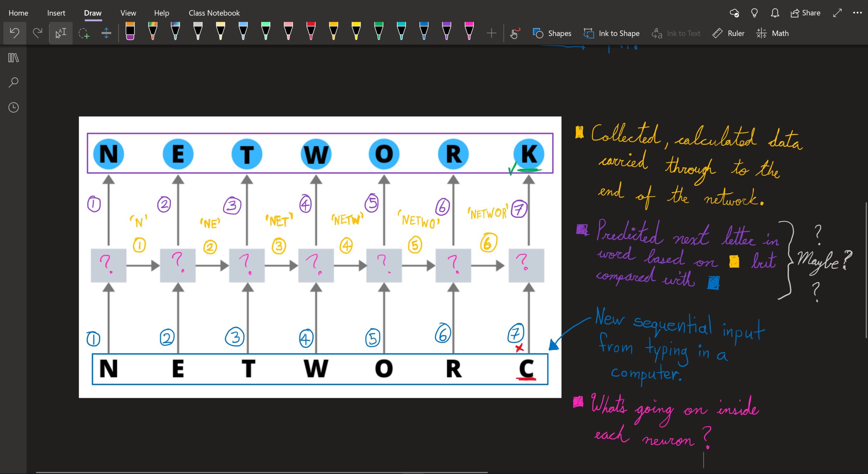This screenshot has height=474, width=868.
Task: Open the Shapes panel
Action: coord(552,33)
